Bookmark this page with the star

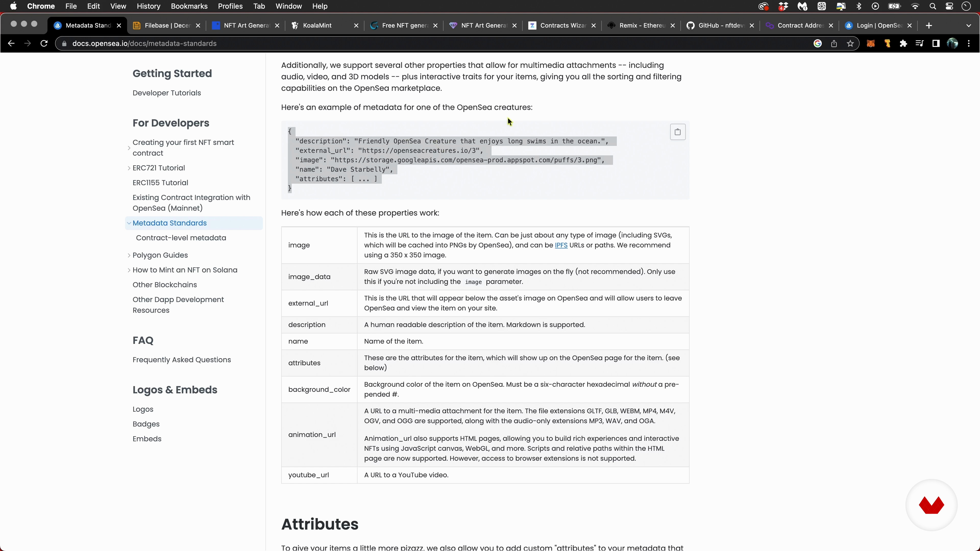(x=850, y=43)
